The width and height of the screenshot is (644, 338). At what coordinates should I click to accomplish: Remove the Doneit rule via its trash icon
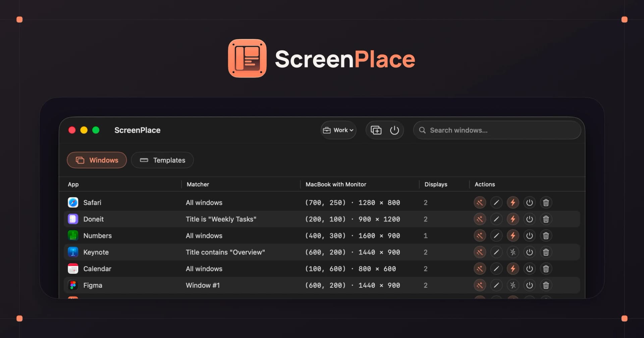coord(546,219)
